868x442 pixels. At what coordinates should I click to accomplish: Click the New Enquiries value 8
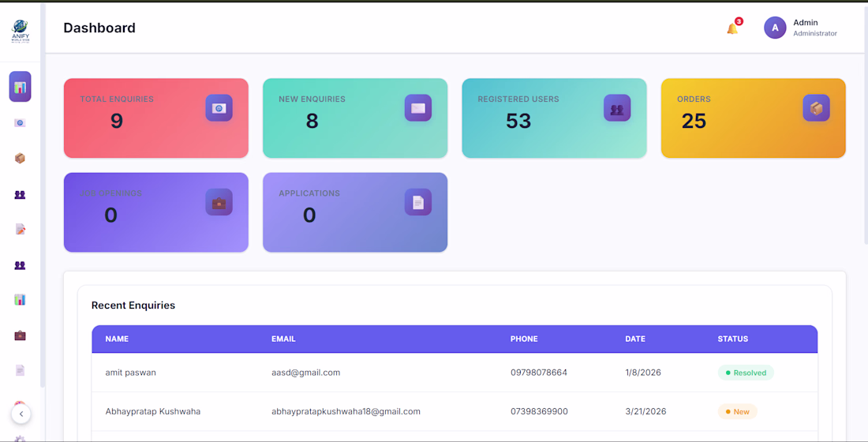pos(312,121)
